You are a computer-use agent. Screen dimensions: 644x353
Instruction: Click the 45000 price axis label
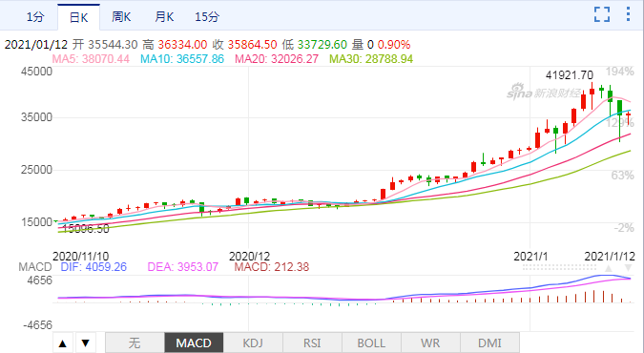tap(37, 72)
